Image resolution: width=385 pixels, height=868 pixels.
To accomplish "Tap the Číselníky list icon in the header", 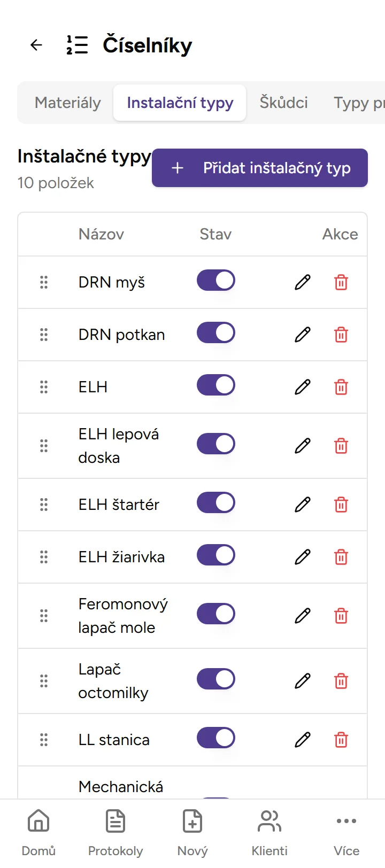I will click(x=76, y=45).
